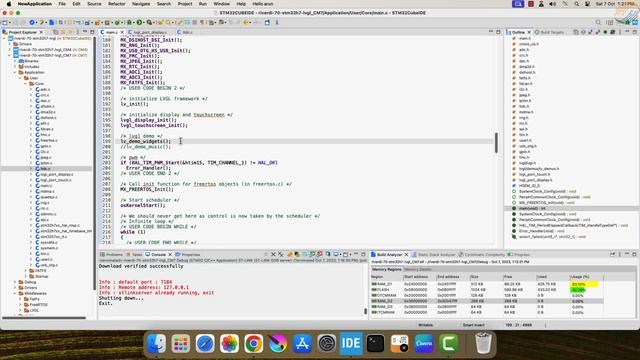The width and height of the screenshot is (640, 360).
Task: Maximize the Outline view
Action: pyautogui.click(x=634, y=32)
